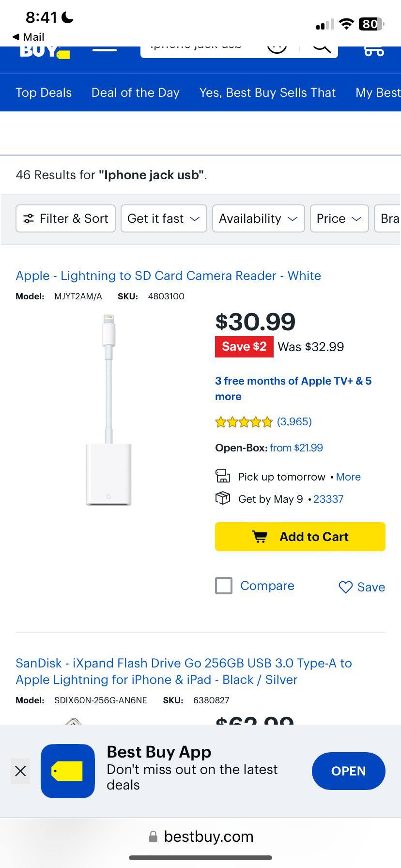Close the Best Buy App banner
The width and height of the screenshot is (401, 868).
click(20, 771)
